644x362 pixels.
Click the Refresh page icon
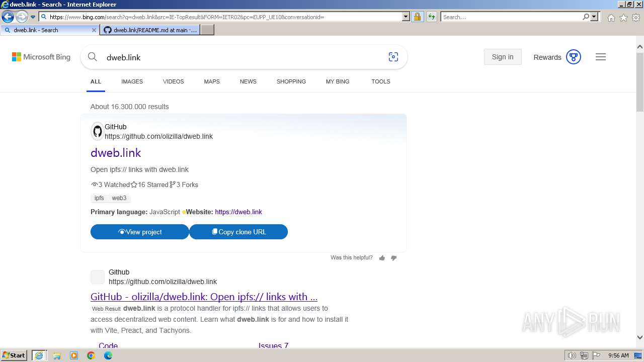coord(431,17)
